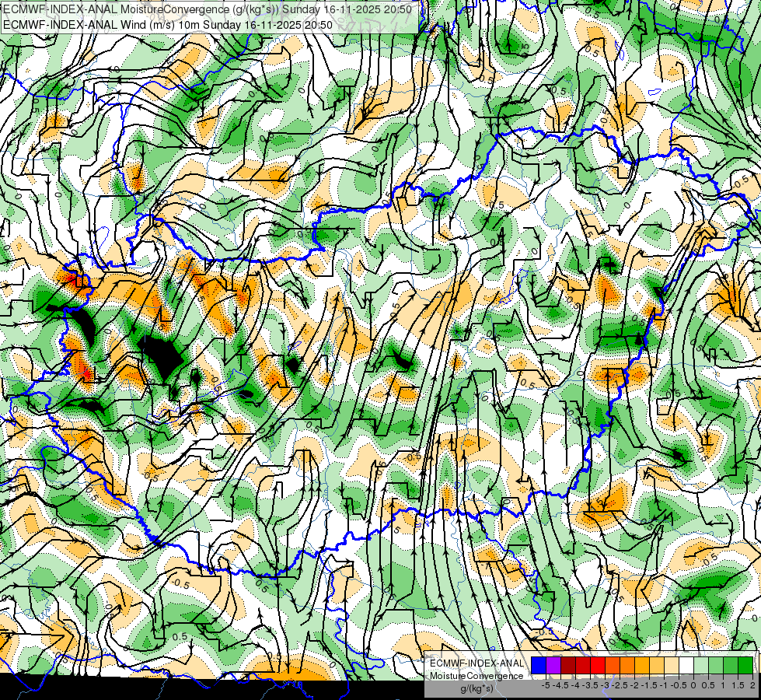Click the legend text ECMWF-INDEX-ANAL

pyautogui.click(x=476, y=663)
